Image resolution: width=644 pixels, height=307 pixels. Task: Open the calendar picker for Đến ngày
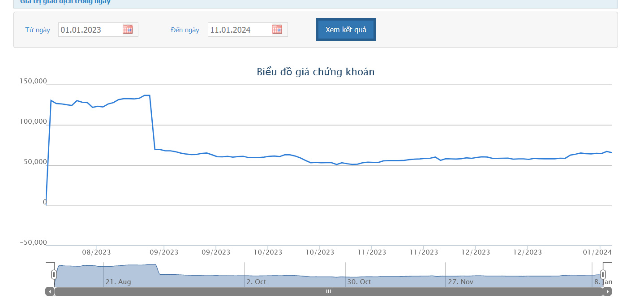[277, 30]
